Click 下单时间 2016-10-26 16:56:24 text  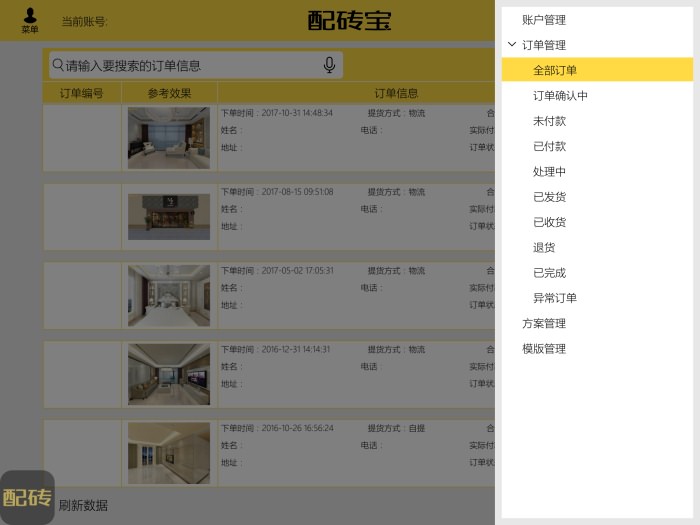[277, 428]
